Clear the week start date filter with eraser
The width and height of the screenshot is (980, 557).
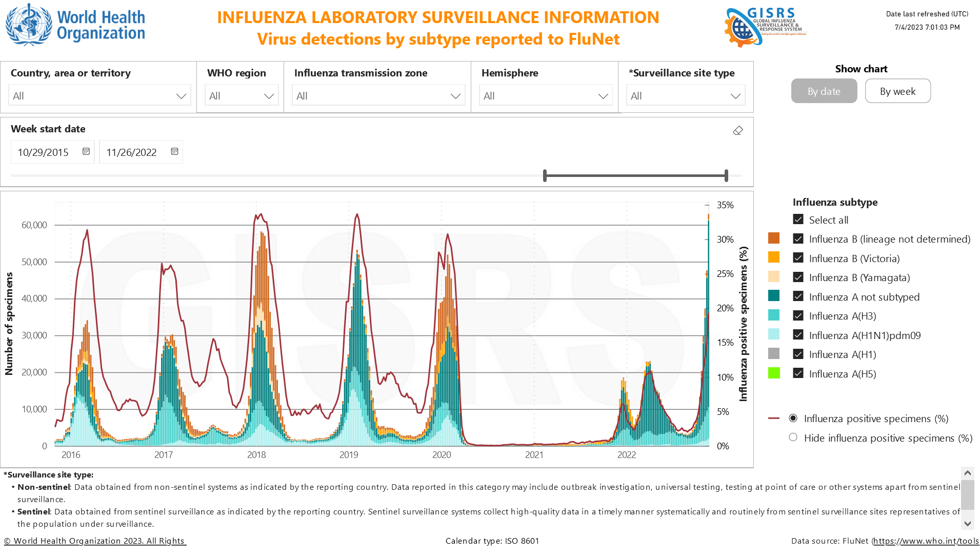[738, 131]
